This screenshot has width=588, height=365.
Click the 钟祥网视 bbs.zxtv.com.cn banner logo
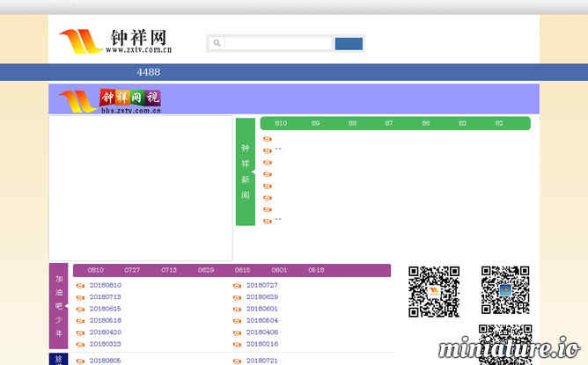click(x=110, y=99)
